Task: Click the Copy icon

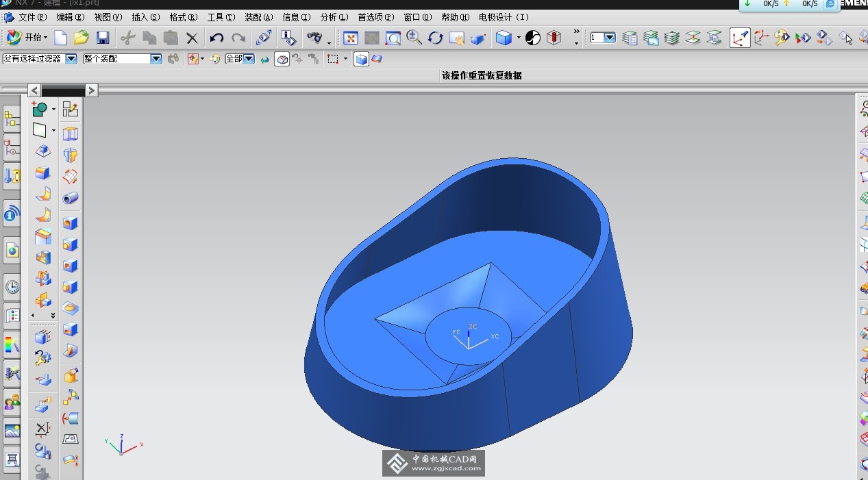Action: tap(149, 38)
